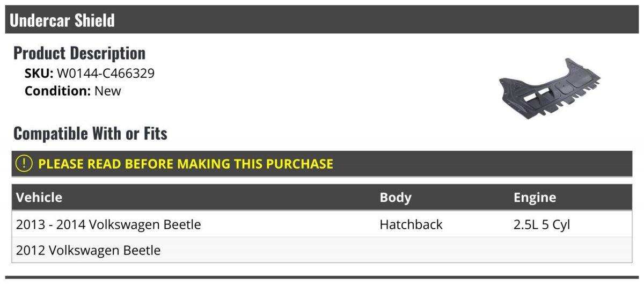Select the 2012 Volkswagen Beetle row
Screen dimensions: 644x284
(322, 250)
